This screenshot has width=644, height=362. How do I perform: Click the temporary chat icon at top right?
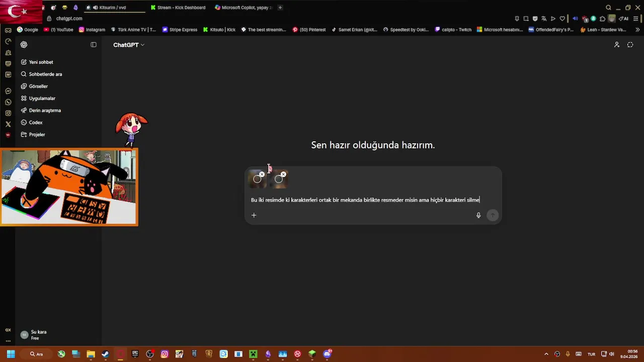(630, 45)
